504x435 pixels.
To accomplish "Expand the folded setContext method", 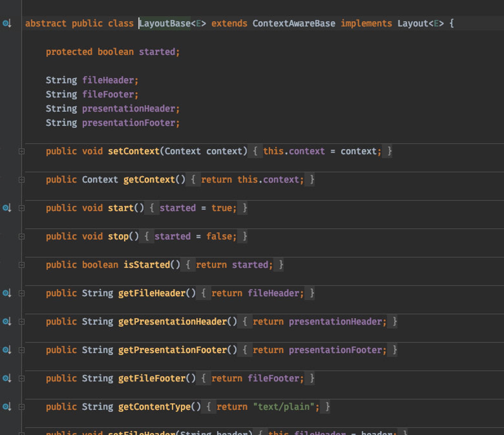I will pos(22,151).
